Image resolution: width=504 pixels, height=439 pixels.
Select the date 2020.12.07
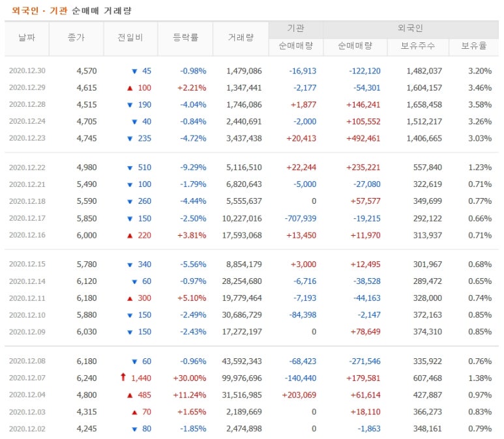pos(27,378)
